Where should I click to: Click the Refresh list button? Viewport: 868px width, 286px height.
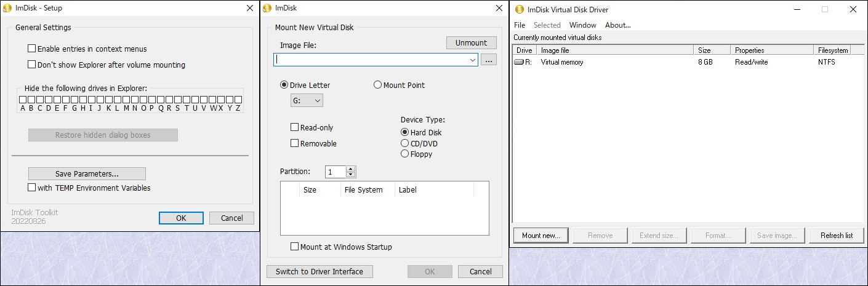pyautogui.click(x=836, y=236)
